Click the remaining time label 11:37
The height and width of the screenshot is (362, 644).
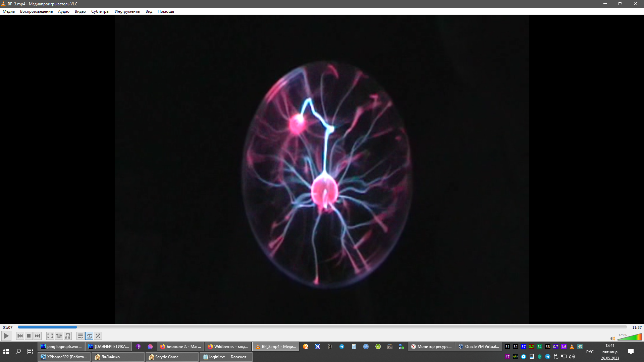[x=637, y=327]
